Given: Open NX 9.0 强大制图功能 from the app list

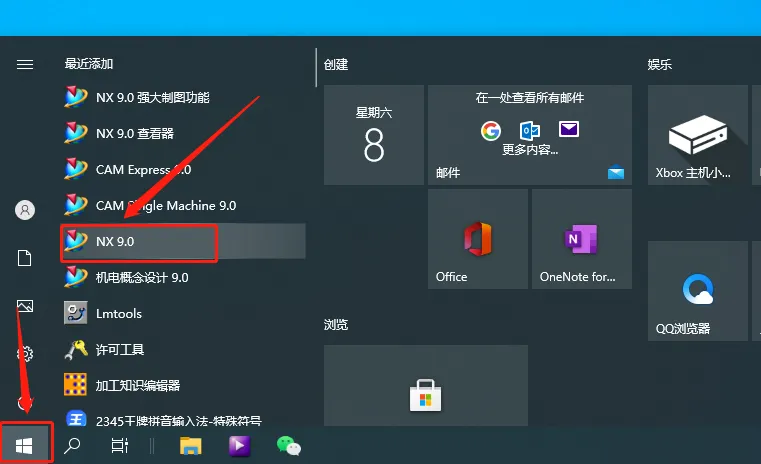Looking at the screenshot, I should [x=182, y=97].
